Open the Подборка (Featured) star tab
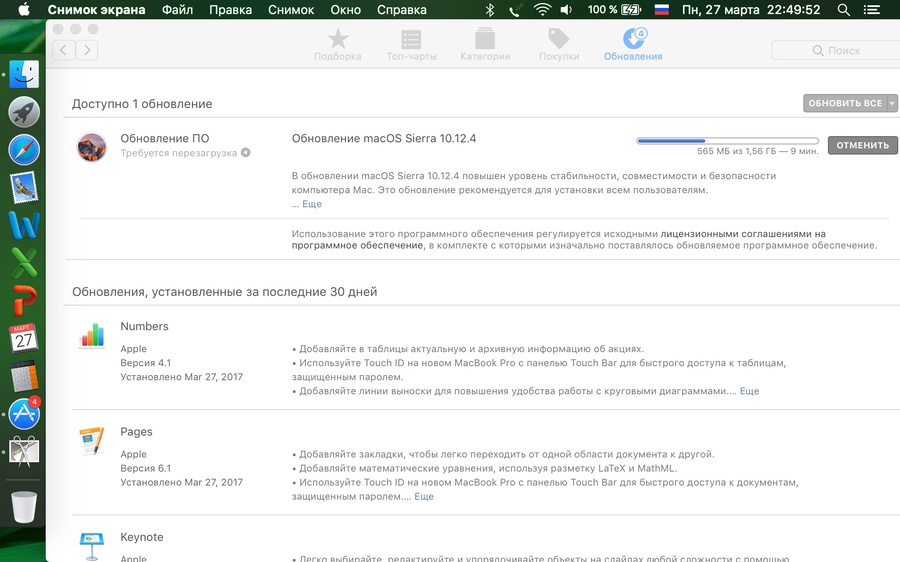 [x=338, y=45]
